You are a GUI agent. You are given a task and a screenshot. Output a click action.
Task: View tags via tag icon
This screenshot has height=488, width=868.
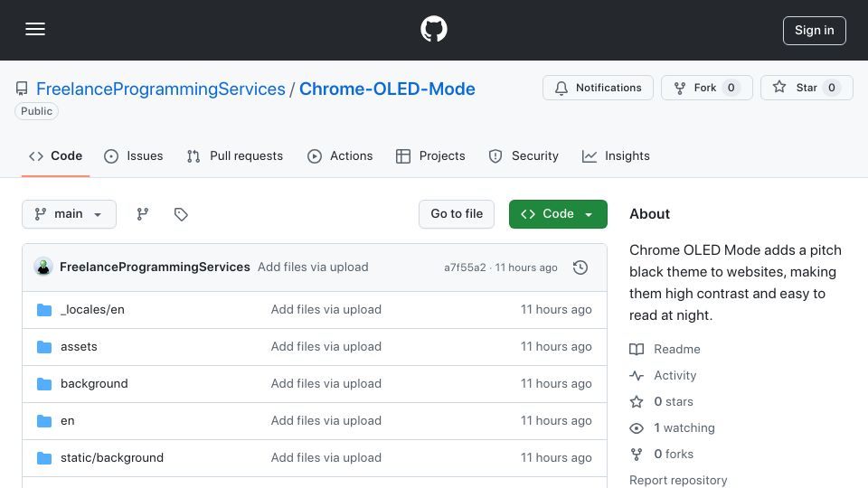tap(181, 214)
